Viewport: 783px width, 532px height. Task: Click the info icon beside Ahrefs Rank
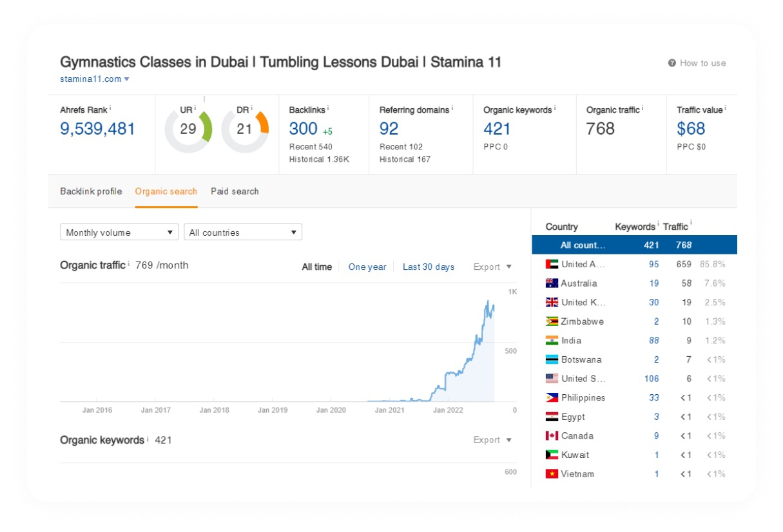[x=110, y=108]
